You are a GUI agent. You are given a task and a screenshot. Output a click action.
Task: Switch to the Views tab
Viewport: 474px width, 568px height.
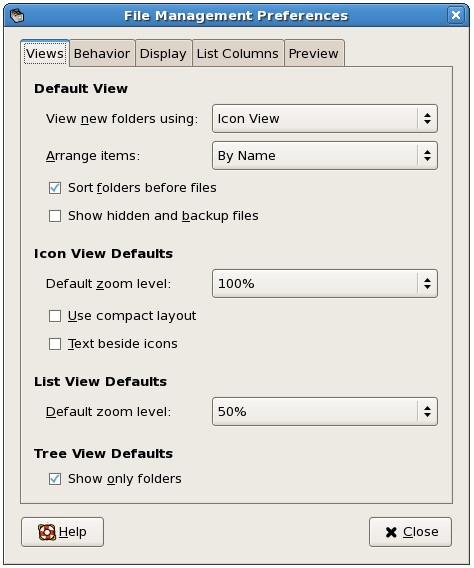(x=45, y=53)
